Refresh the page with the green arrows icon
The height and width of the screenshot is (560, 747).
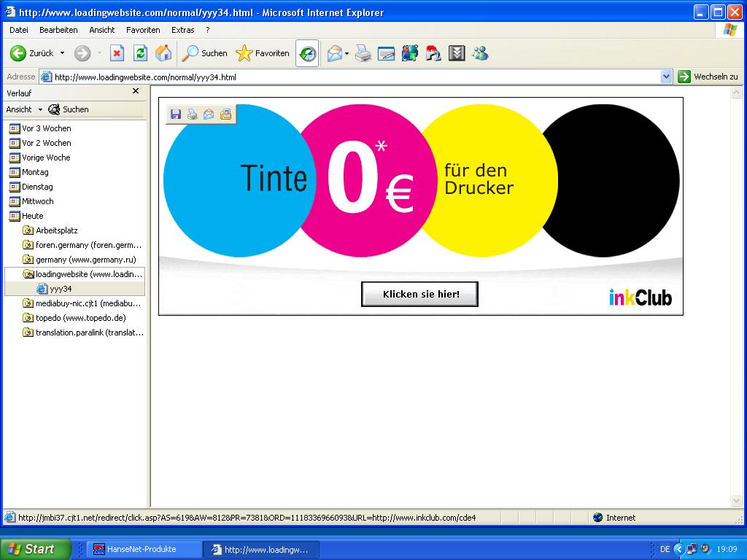[x=140, y=52]
